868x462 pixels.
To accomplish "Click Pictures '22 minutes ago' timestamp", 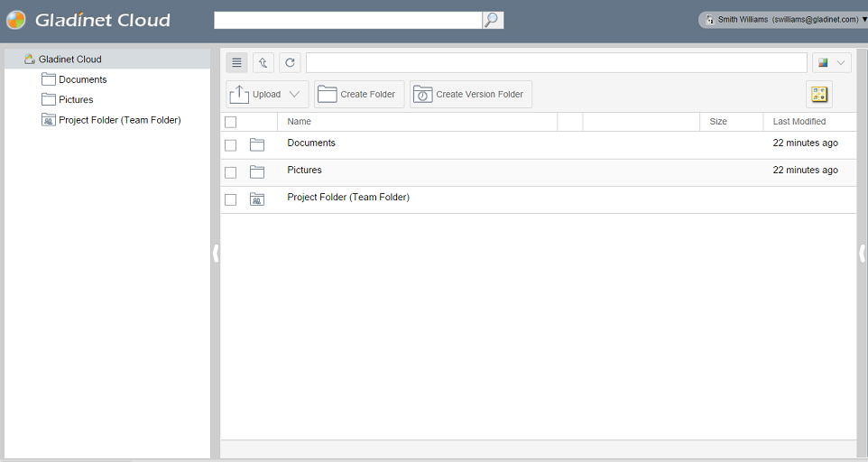I will pos(806,170).
